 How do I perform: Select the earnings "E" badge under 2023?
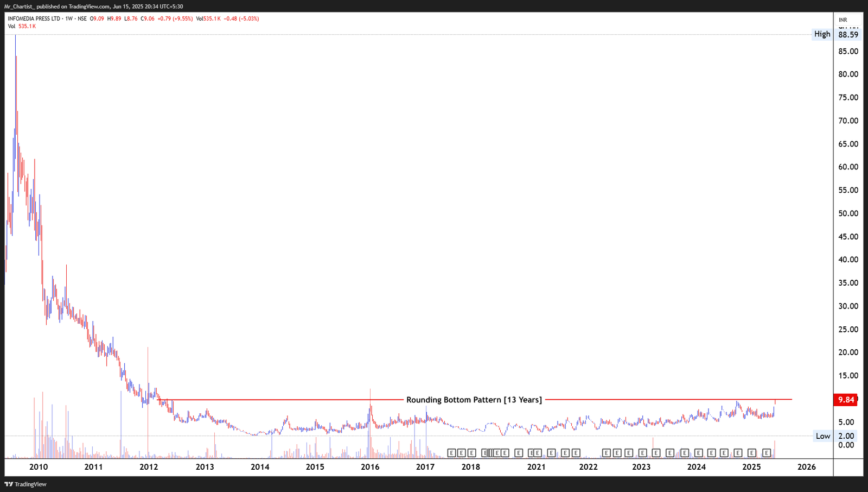point(643,452)
